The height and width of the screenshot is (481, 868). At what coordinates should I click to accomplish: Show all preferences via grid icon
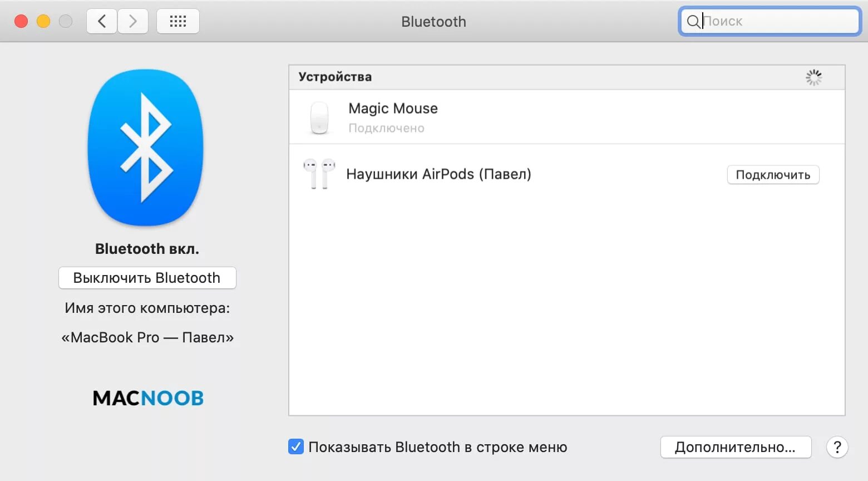coord(178,22)
